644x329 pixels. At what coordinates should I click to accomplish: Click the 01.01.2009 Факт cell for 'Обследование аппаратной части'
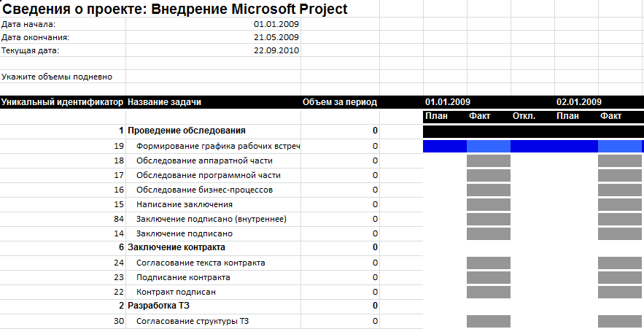(x=489, y=160)
